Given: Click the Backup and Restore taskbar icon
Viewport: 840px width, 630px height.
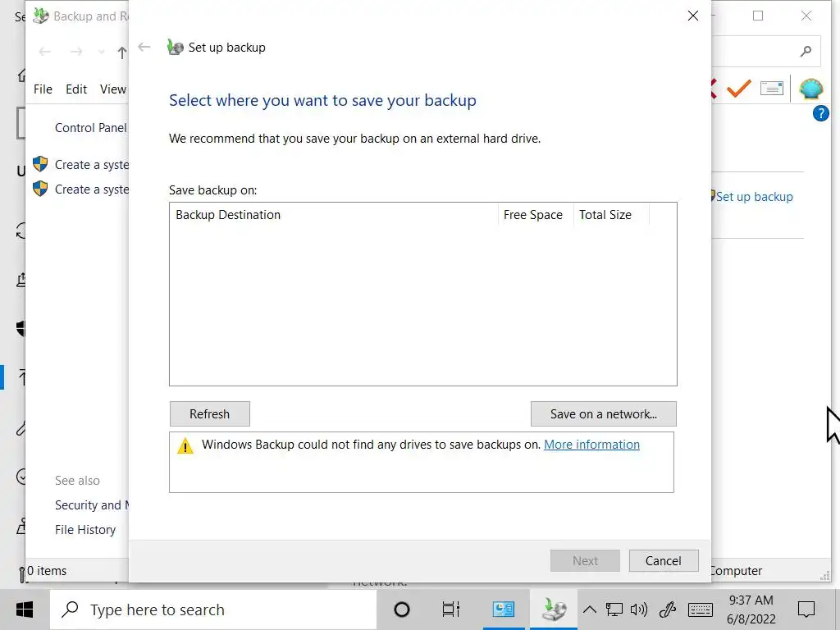Looking at the screenshot, I should point(554,609).
